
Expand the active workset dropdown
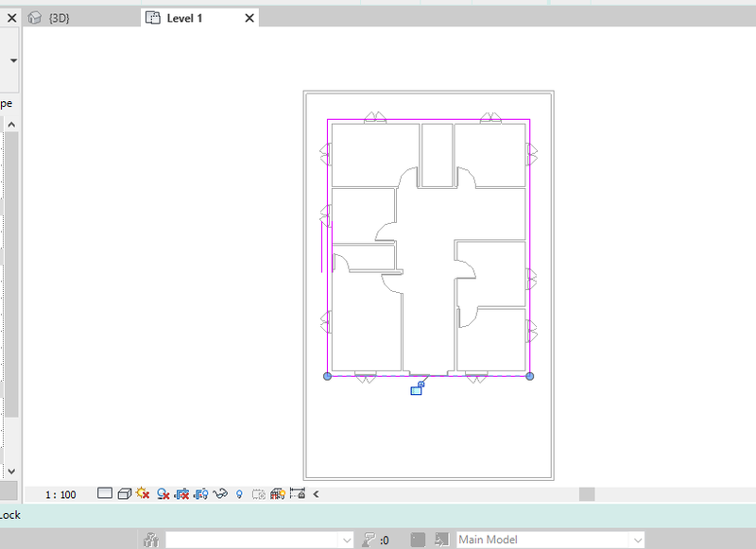point(347,540)
